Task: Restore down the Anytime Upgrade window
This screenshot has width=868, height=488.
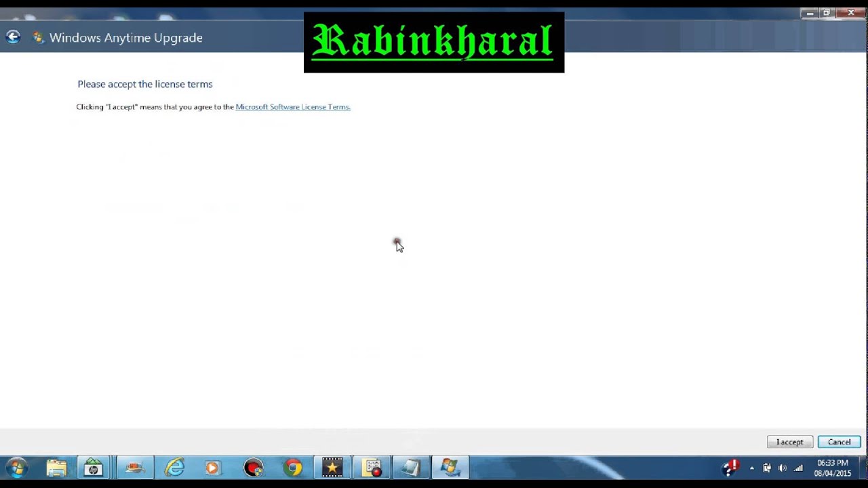Action: point(827,13)
